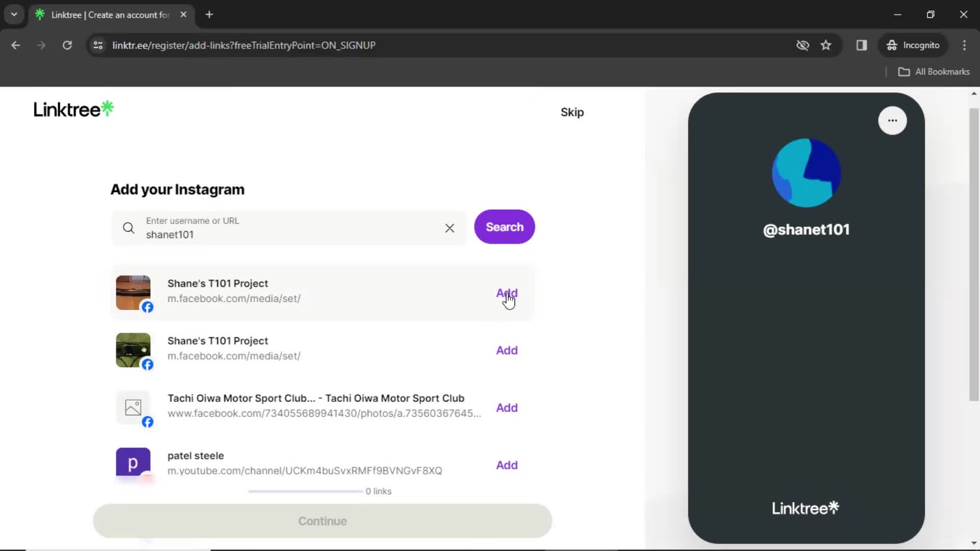The height and width of the screenshot is (551, 980).
Task: Clear the username field with the X icon
Action: coord(450,228)
